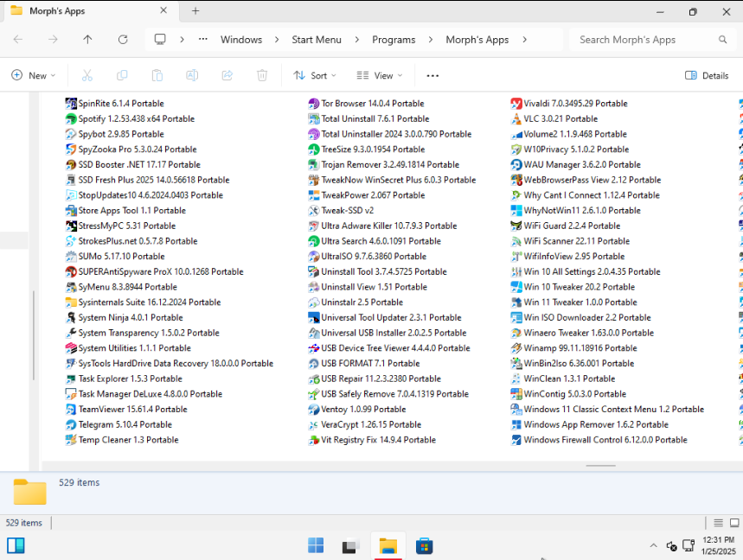This screenshot has width=743, height=560.
Task: Show hidden system tray icons chevron
Action: [x=653, y=546]
